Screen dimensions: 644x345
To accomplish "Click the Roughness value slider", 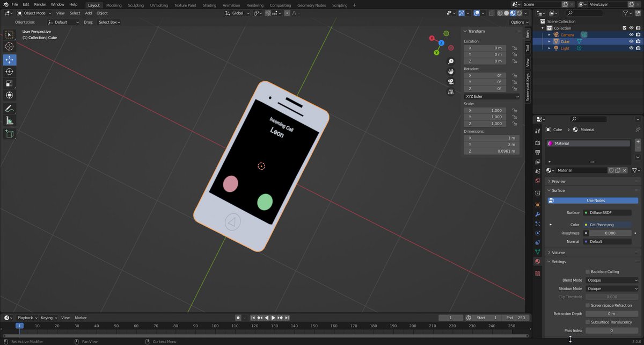I will [610, 233].
